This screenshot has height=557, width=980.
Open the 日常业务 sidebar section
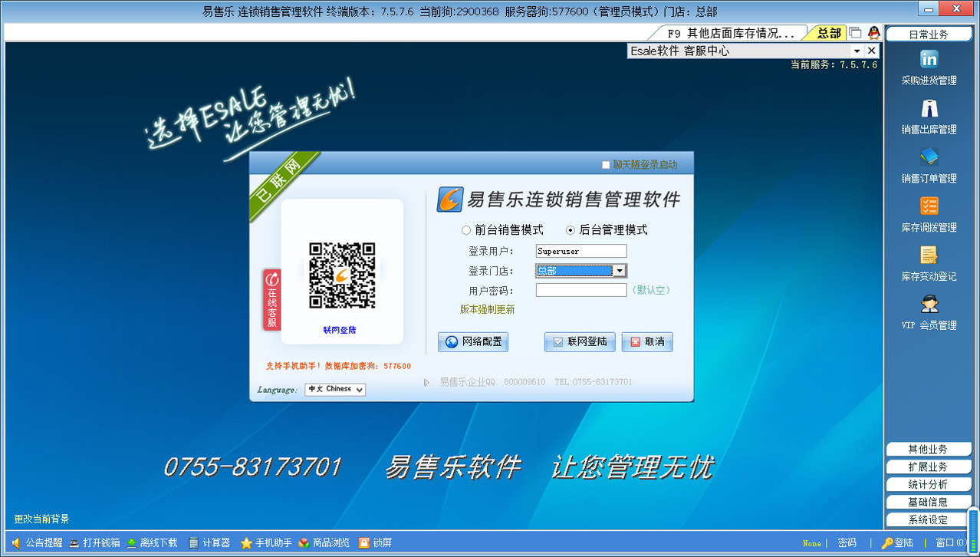point(929,35)
